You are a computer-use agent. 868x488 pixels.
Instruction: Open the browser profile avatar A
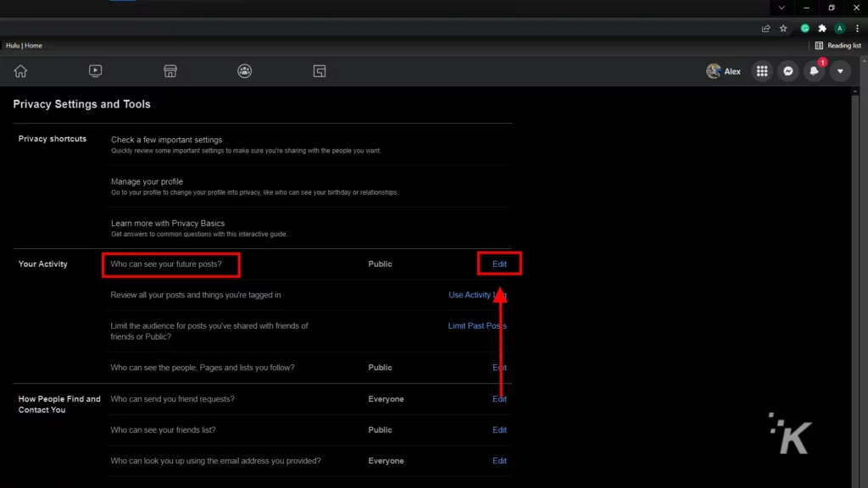[840, 28]
